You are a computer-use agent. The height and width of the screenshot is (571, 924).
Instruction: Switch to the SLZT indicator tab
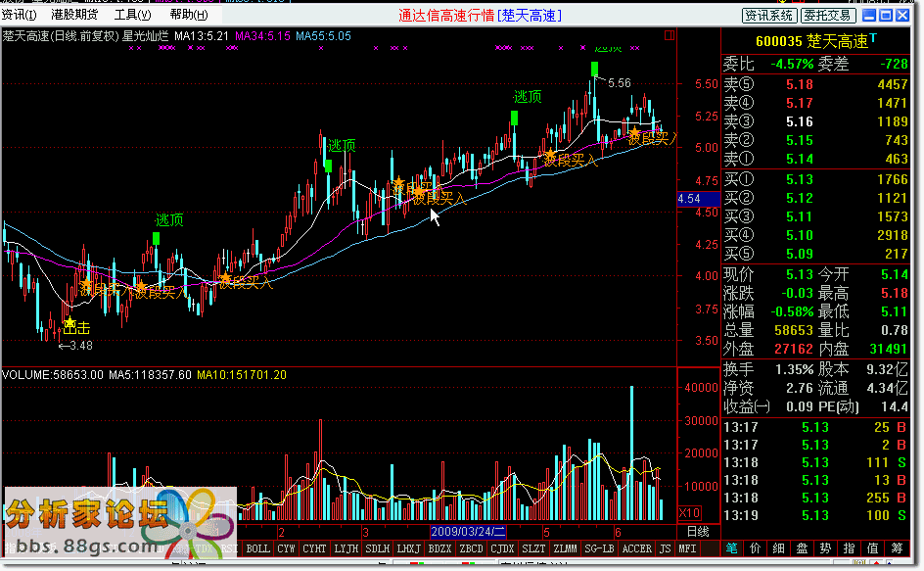point(533,548)
